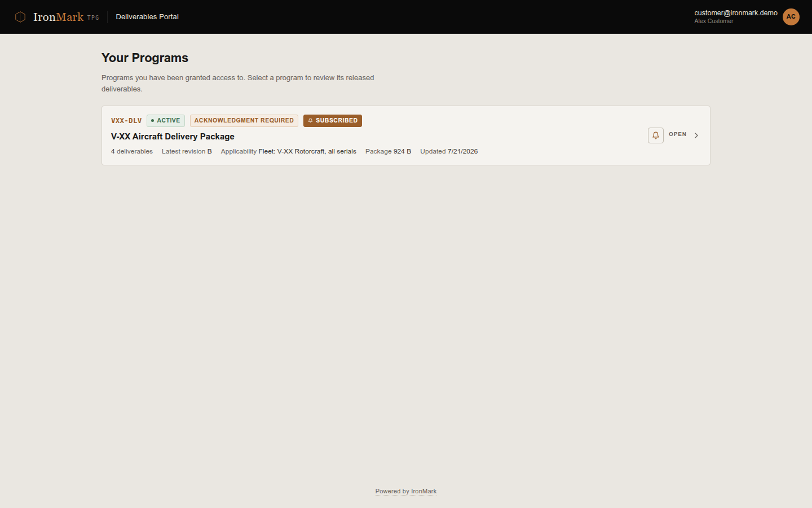Click the Applicability Fleet V-XX Rotorcraft text
812x508 pixels.
(x=289, y=151)
